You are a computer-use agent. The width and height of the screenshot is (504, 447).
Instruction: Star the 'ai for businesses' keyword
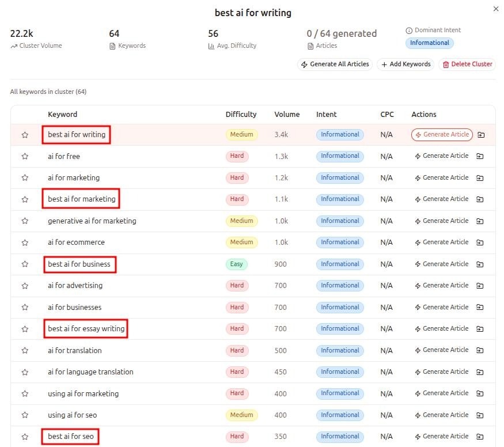(x=25, y=307)
